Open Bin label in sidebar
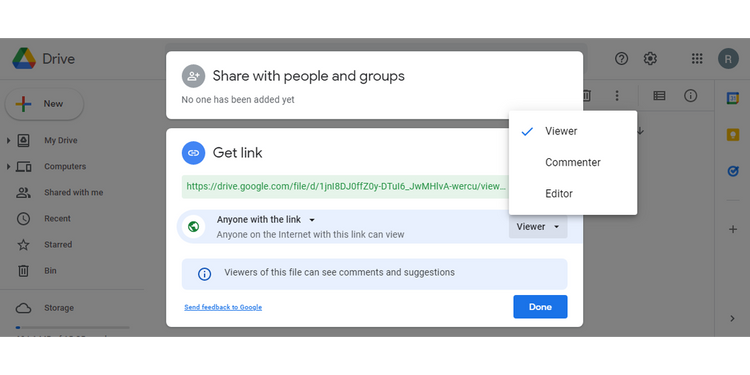The width and height of the screenshot is (750, 375). tap(50, 271)
